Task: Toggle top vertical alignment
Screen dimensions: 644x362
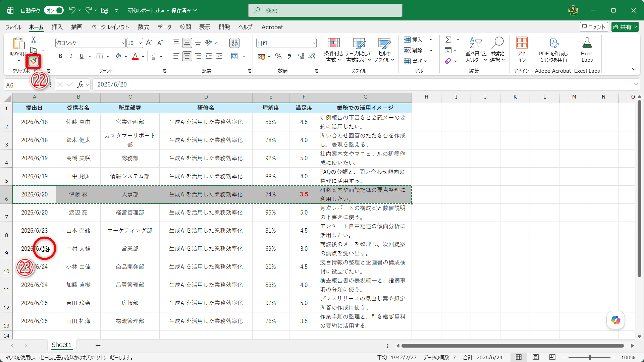Action: (176, 43)
